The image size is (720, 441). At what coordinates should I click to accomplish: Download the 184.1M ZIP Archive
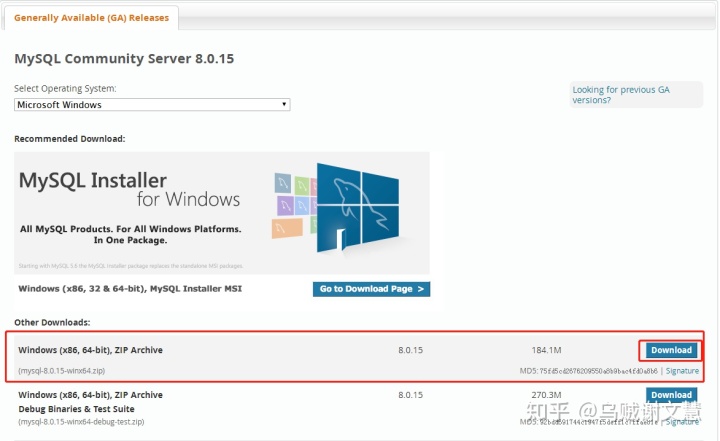click(x=671, y=350)
